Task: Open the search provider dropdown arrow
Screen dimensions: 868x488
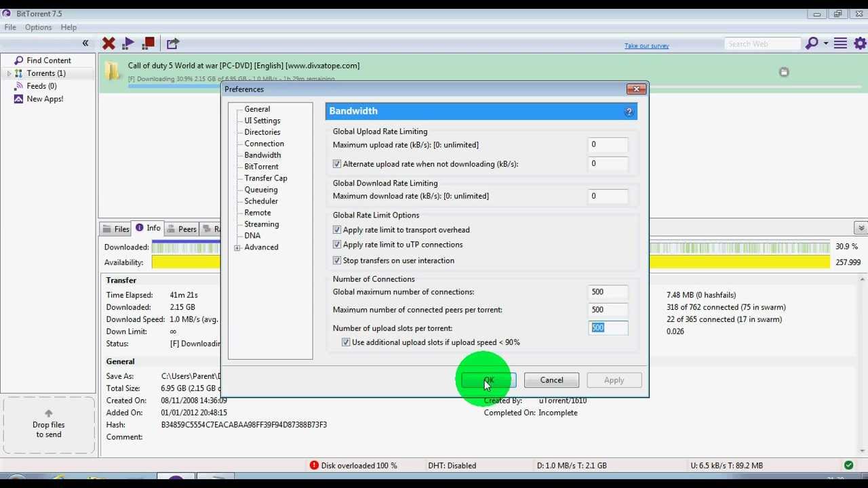Action: click(x=826, y=43)
